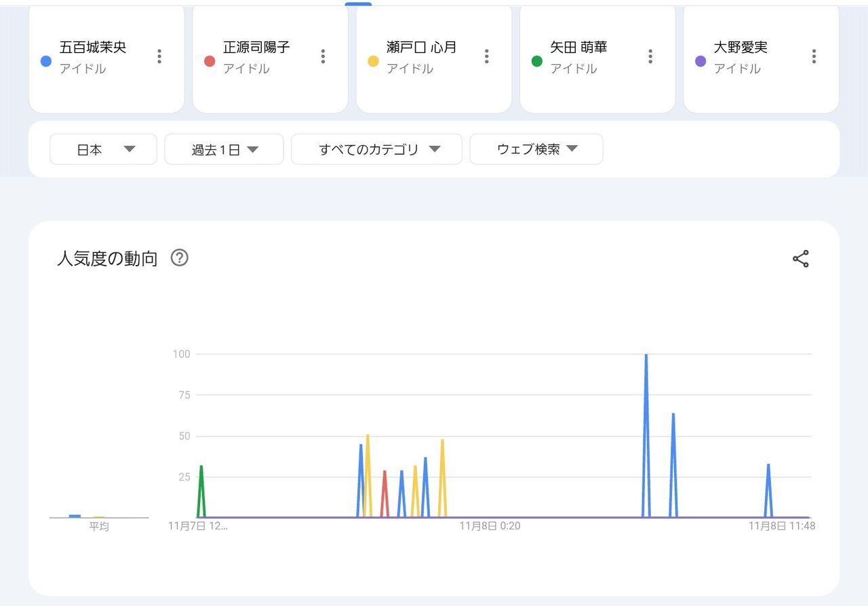This screenshot has height=606, width=868.
Task: Expand the 日本 region dropdown
Action: click(x=103, y=149)
